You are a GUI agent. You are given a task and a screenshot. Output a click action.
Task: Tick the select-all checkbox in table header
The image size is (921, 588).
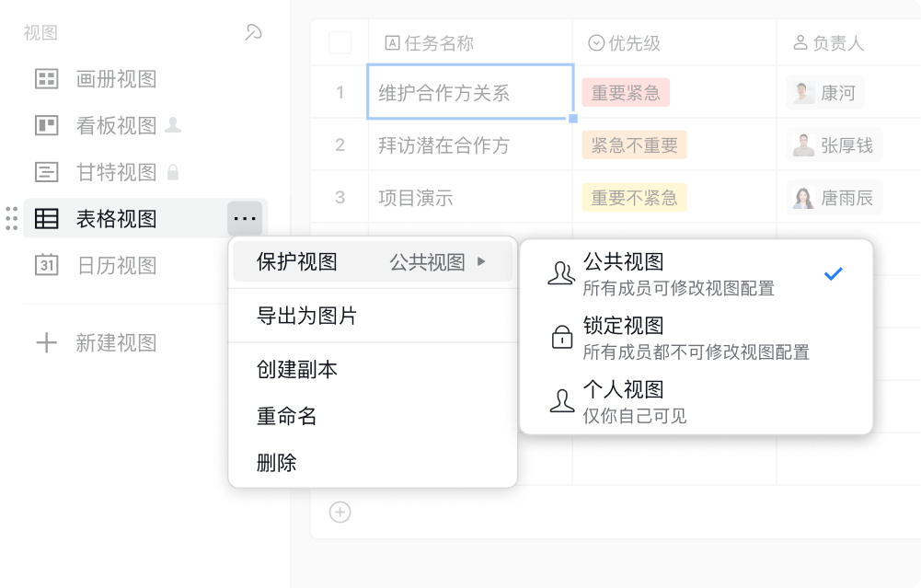340,43
